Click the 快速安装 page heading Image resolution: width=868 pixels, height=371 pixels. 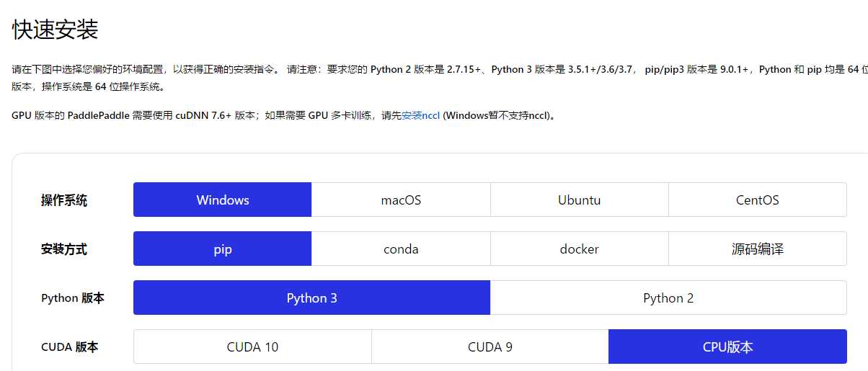tap(55, 30)
